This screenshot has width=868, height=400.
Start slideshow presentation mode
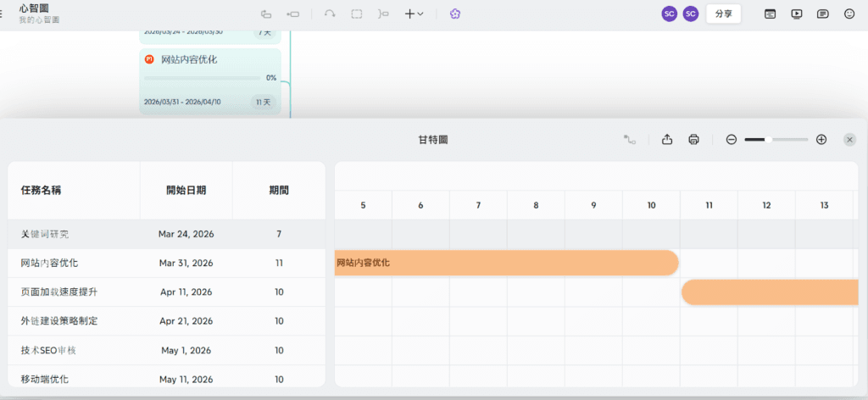click(x=796, y=14)
